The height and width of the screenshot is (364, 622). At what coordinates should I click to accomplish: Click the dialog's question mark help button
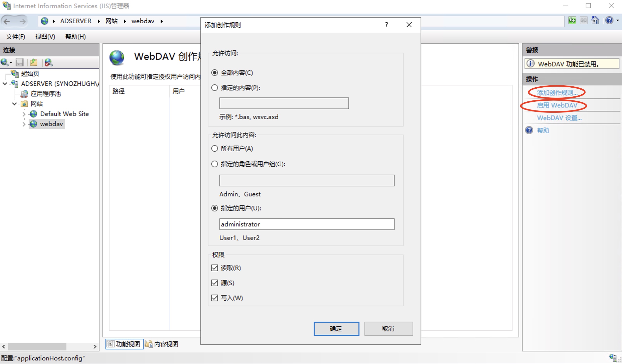pos(386,25)
